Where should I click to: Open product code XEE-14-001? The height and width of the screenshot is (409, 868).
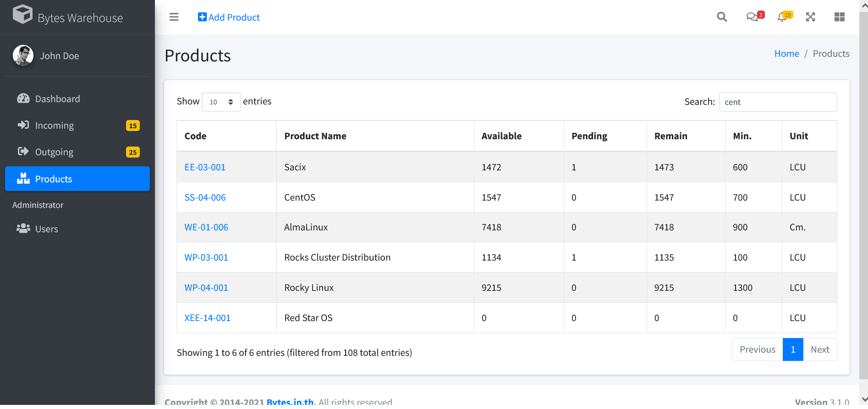click(207, 318)
